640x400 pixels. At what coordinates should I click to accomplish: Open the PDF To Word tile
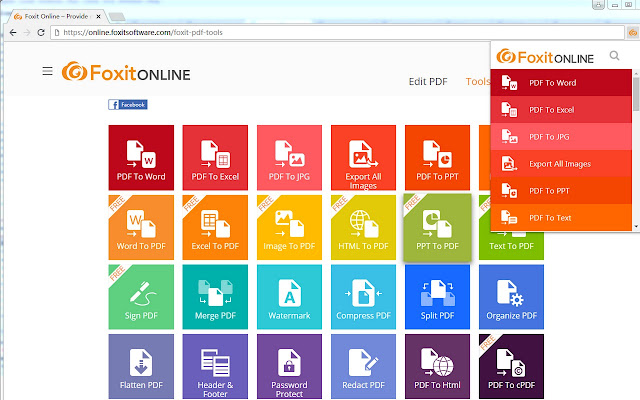(x=141, y=158)
